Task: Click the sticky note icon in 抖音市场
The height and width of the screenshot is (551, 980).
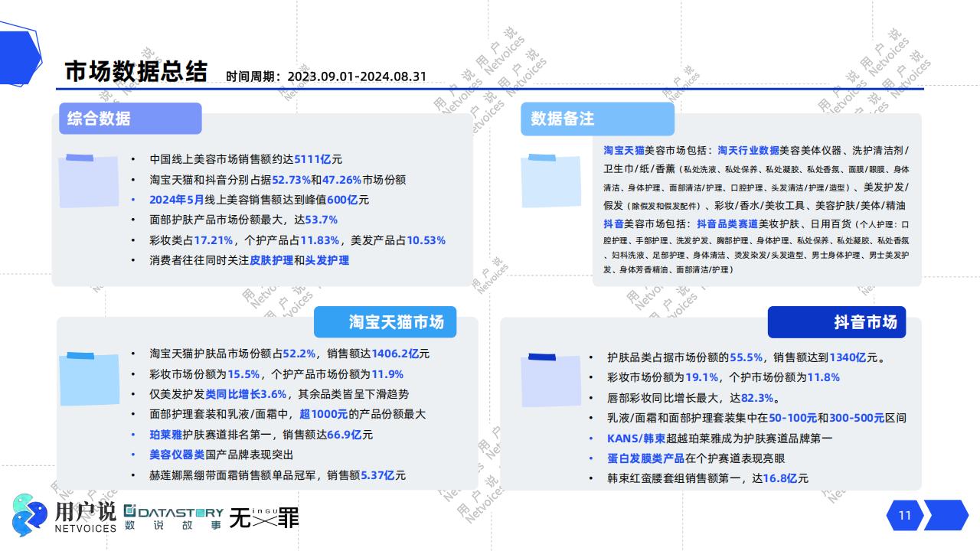Action: click(x=550, y=380)
